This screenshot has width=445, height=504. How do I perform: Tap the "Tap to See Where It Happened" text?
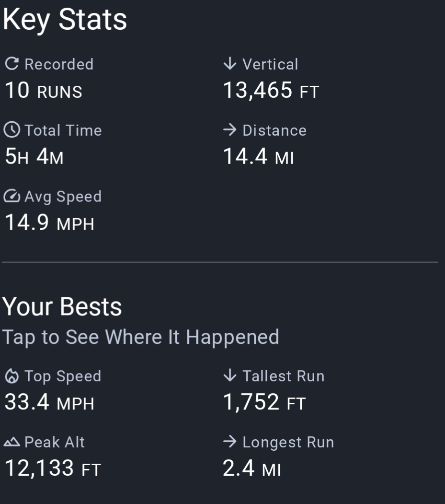[x=140, y=337]
